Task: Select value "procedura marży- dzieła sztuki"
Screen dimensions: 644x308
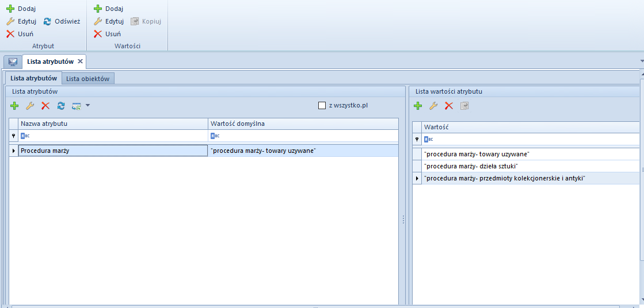Action: coord(531,166)
